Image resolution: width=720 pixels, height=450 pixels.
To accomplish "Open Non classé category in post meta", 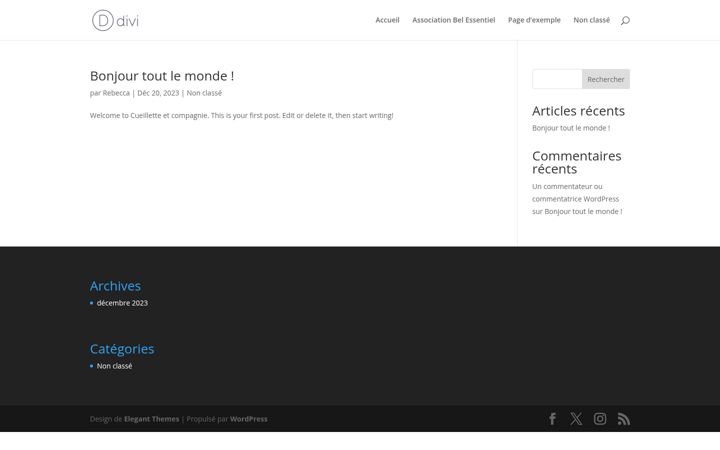I will click(x=204, y=93).
